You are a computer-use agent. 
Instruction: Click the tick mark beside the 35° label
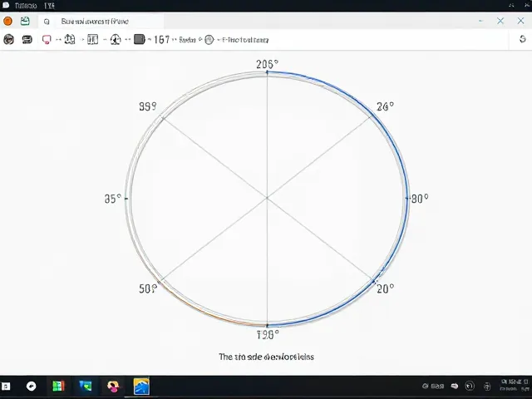click(126, 199)
